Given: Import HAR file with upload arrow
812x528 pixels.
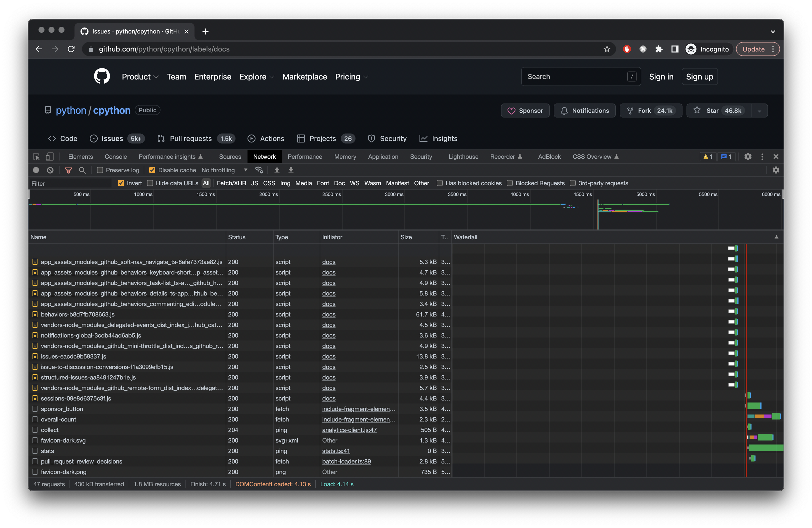Looking at the screenshot, I should (277, 170).
